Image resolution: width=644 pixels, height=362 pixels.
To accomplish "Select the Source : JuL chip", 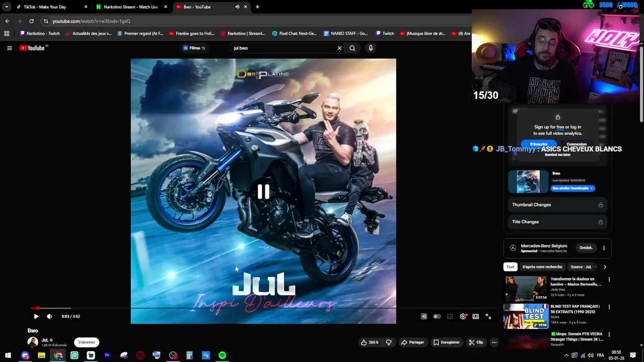I will coord(583,267).
